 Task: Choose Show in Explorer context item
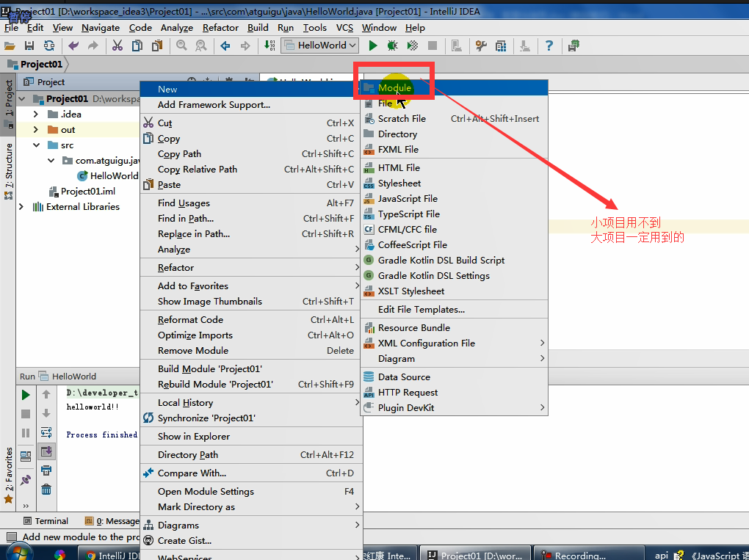(x=251, y=437)
